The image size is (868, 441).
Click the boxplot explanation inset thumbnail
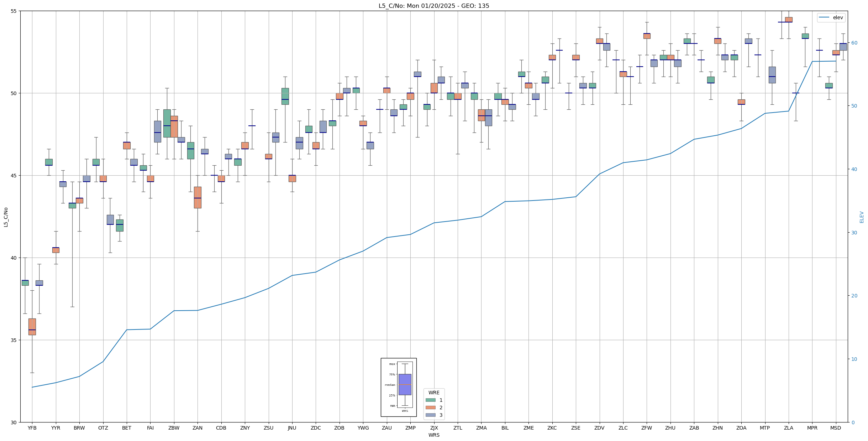tap(399, 387)
